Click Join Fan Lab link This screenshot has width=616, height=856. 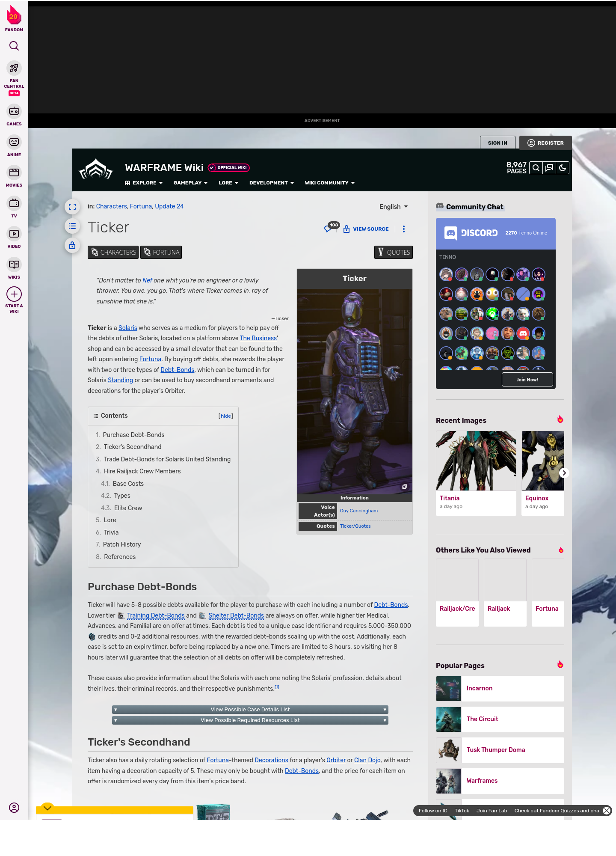tap(492, 811)
